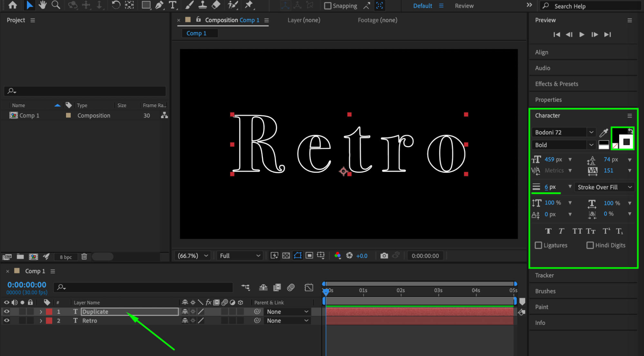Toggle mask and shape path visibility
The width and height of the screenshot is (644, 356).
(x=298, y=256)
